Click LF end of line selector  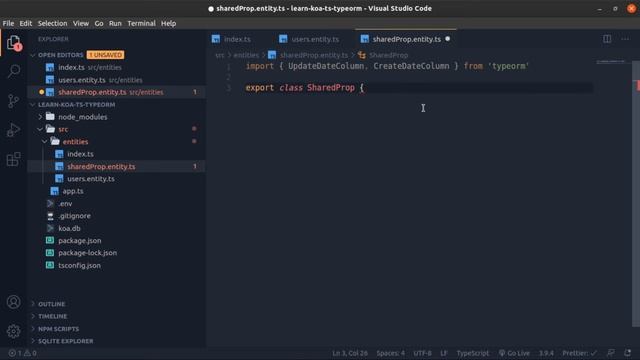coord(444,353)
